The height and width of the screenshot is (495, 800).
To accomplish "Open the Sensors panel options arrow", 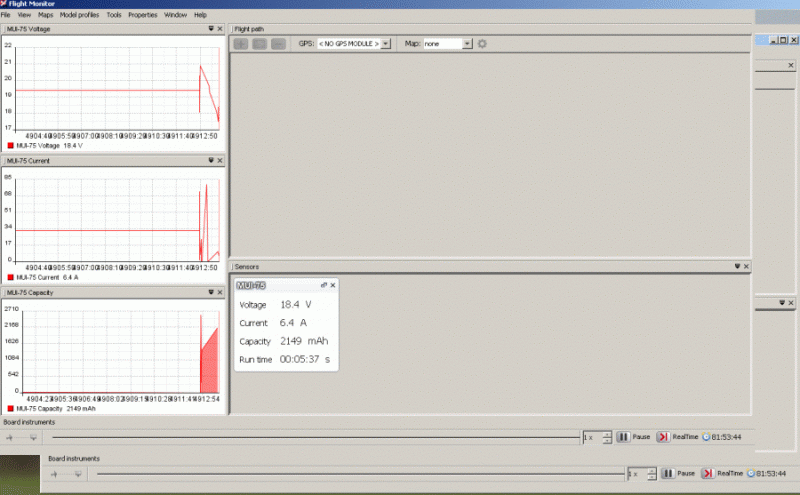I will point(737,266).
